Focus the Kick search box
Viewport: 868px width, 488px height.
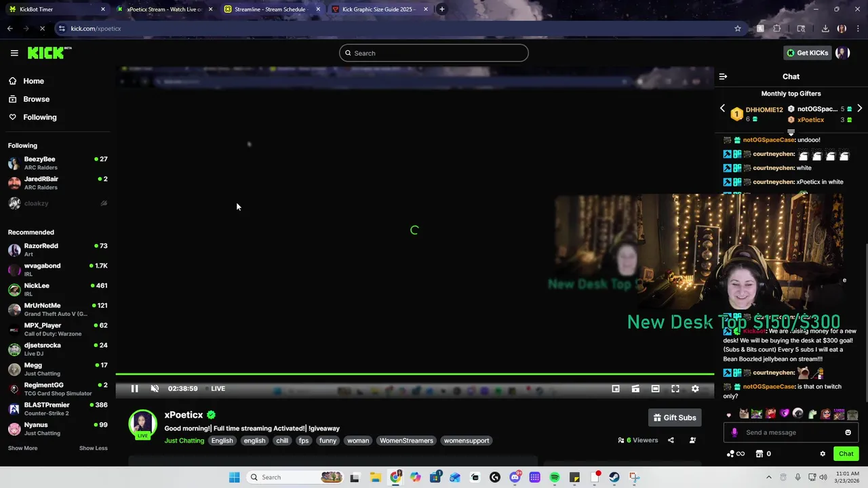[434, 53]
